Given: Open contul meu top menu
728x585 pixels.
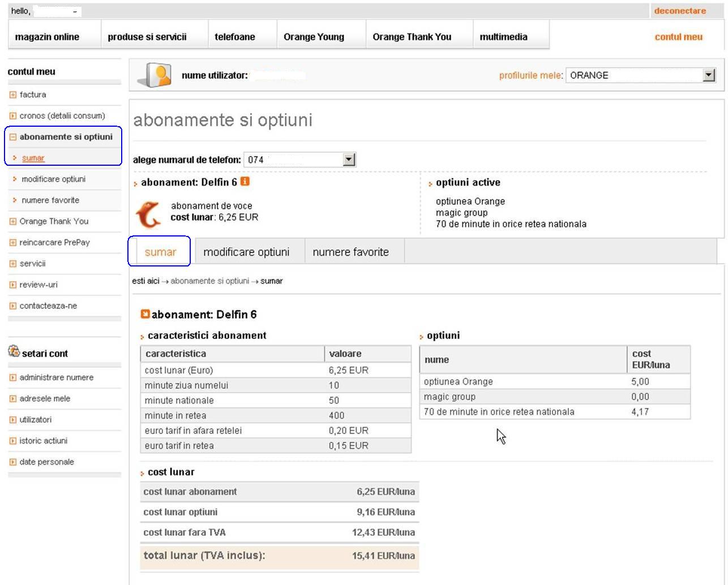Looking at the screenshot, I should (678, 37).
